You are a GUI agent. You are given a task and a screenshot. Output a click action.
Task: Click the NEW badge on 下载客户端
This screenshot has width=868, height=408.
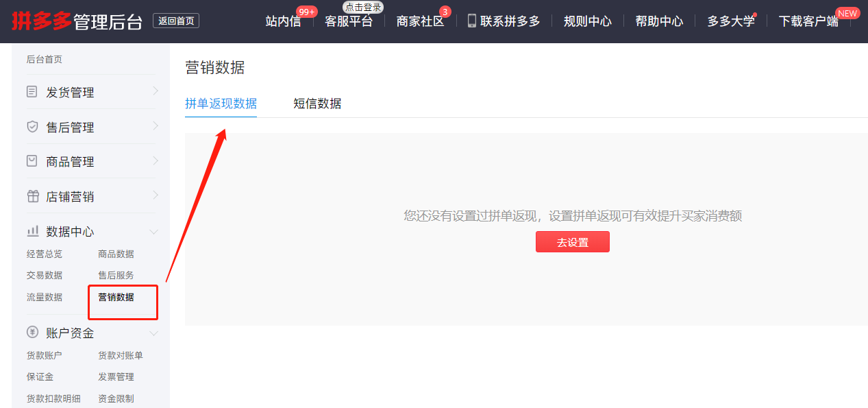coord(847,13)
